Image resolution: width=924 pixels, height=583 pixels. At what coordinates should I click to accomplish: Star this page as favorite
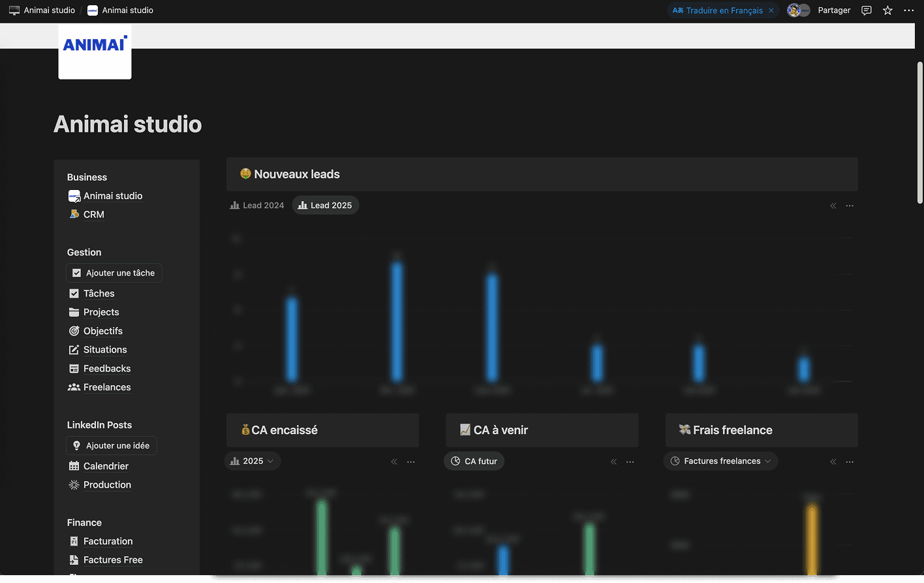tap(887, 10)
